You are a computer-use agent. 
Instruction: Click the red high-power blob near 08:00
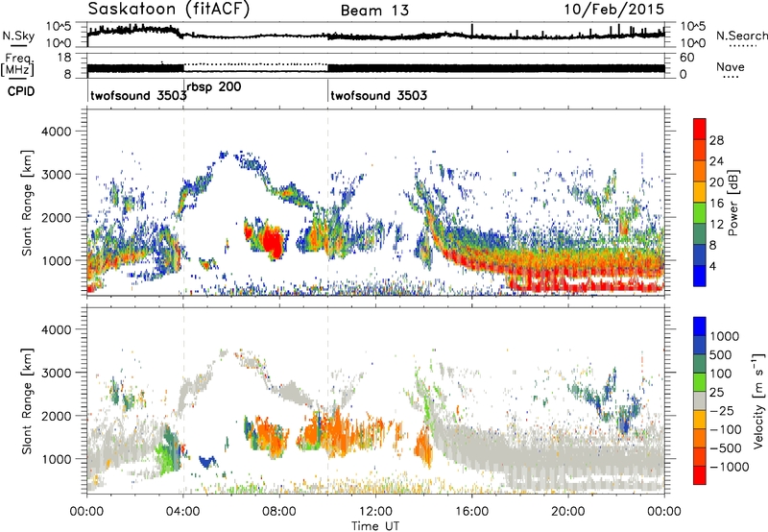[x=271, y=241]
